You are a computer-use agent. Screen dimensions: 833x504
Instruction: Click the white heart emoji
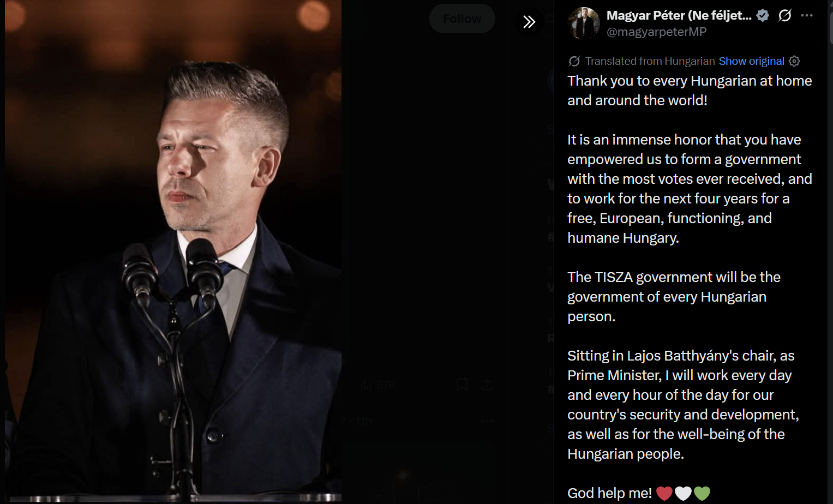click(683, 493)
